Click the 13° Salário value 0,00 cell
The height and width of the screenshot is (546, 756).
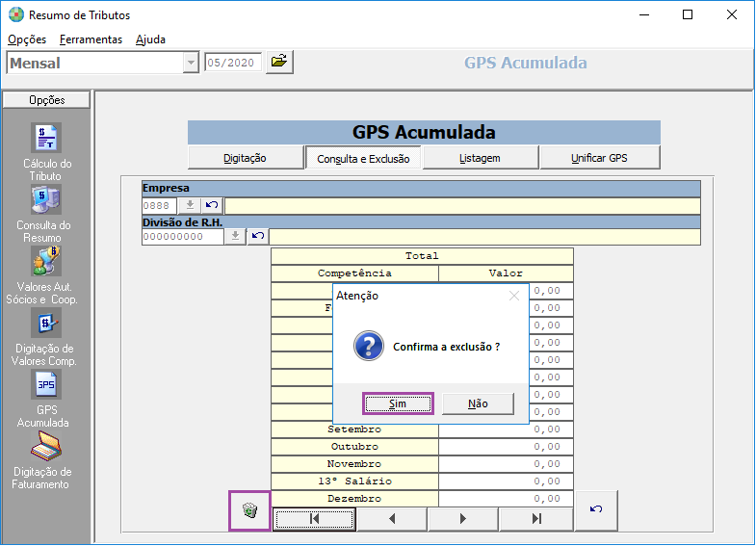507,481
